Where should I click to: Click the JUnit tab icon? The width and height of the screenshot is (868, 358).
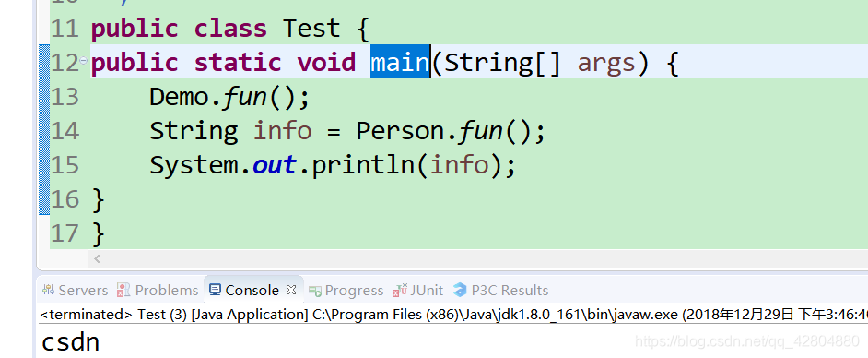click(400, 290)
